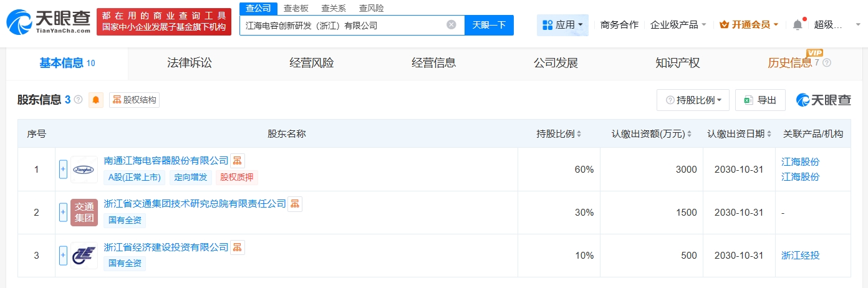This screenshot has width=868, height=288.
Task: Expand the 浙江省经济建设投资 shareholder row
Action: 63,256
